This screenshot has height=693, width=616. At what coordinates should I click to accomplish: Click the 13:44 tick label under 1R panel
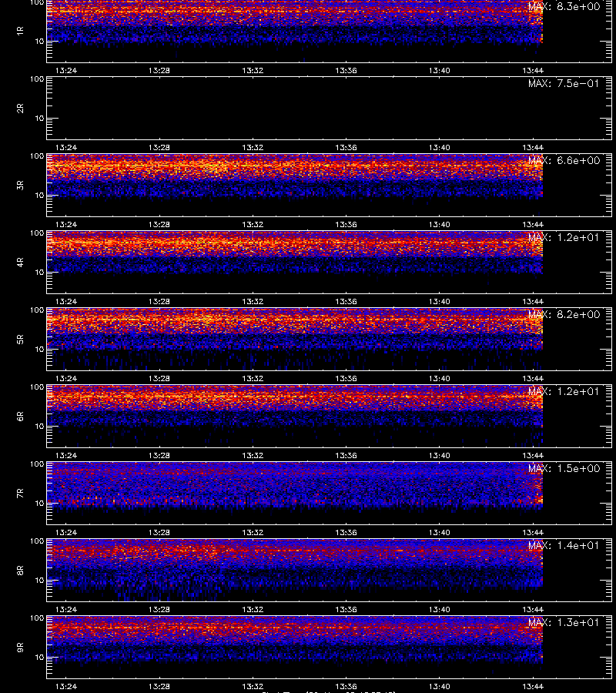(x=533, y=70)
